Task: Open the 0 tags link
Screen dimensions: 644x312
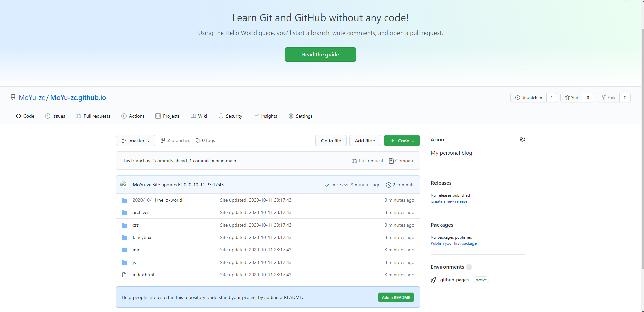Action: (x=205, y=141)
